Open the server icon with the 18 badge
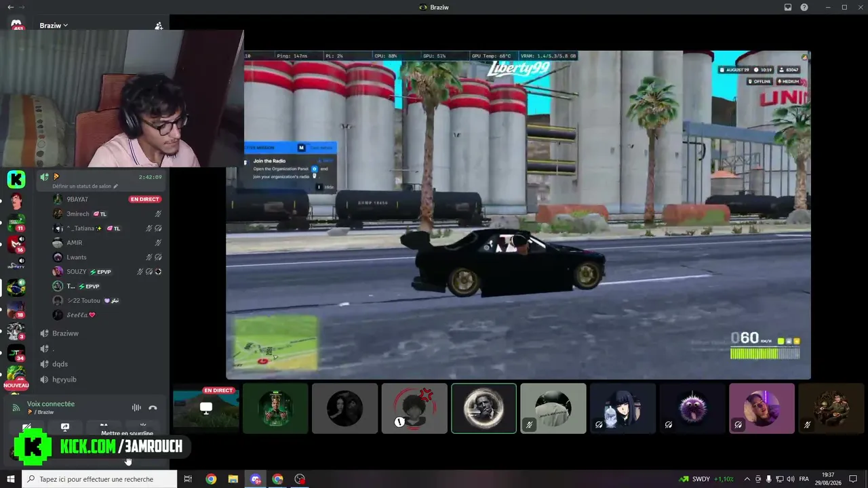Image resolution: width=868 pixels, height=488 pixels. coord(16,309)
